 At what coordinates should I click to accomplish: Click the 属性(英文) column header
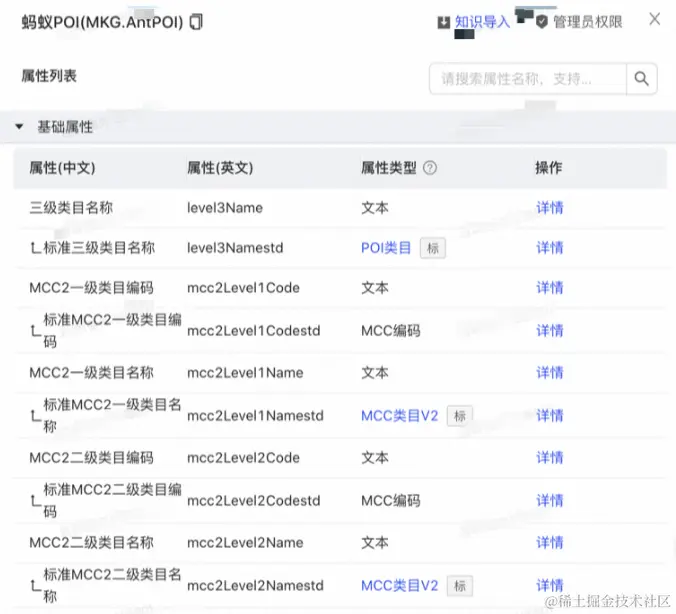pos(220,168)
